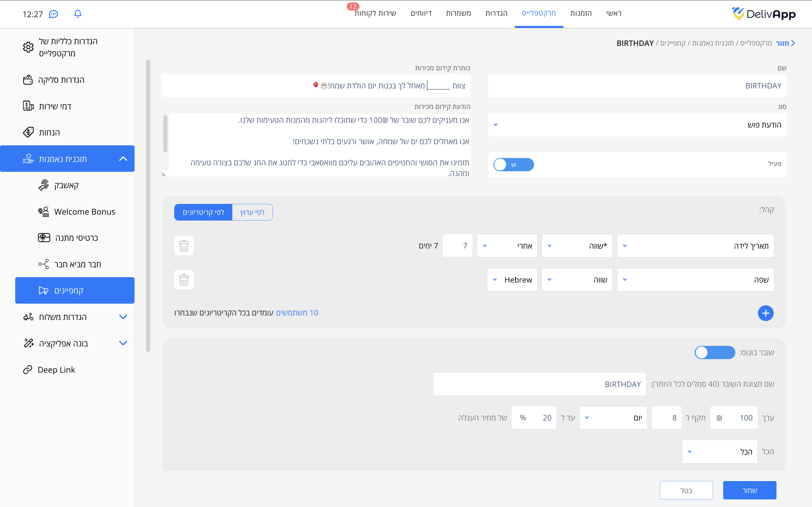Click the notification bell icon

coord(78,14)
